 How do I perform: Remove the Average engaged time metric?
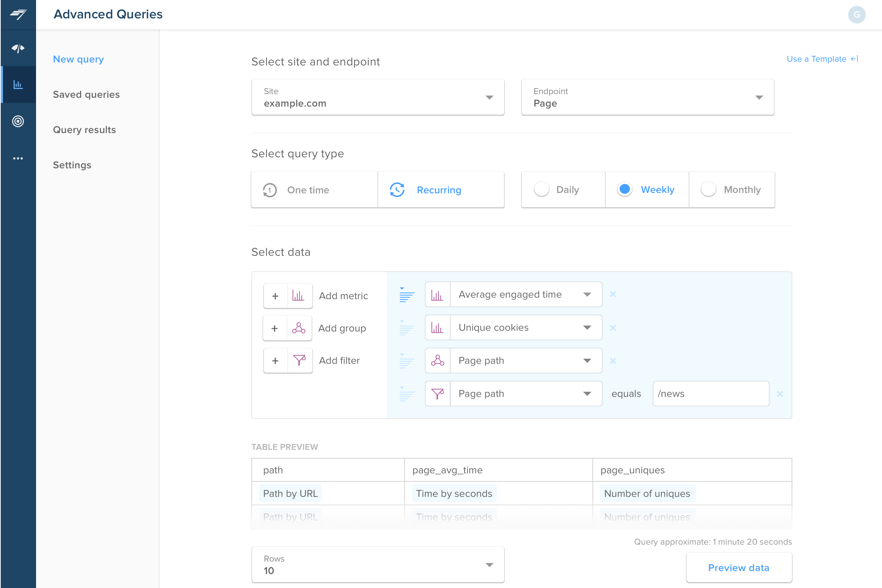tap(613, 294)
